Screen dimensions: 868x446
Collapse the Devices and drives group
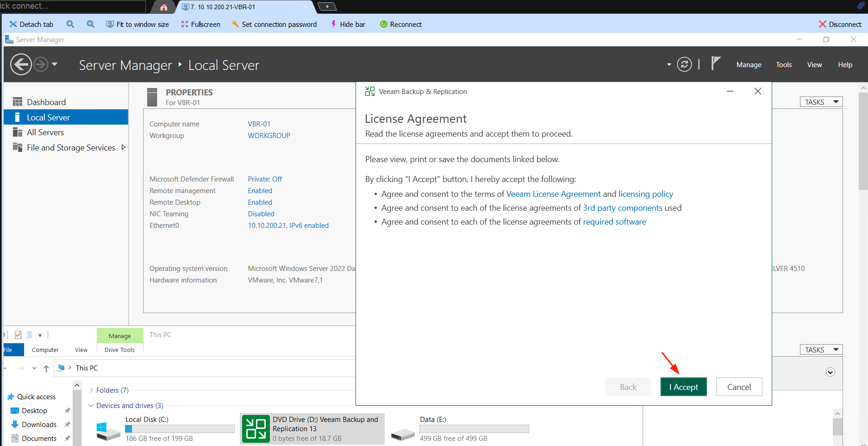tap(91, 406)
